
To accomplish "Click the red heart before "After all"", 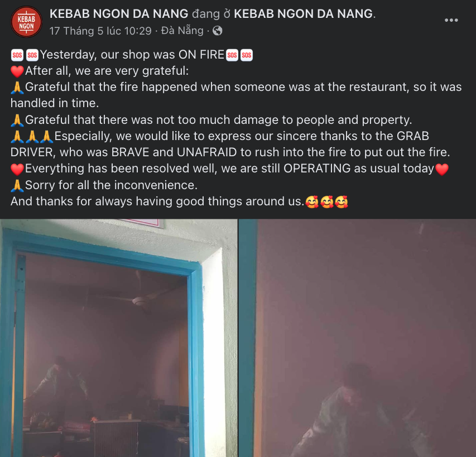I will pyautogui.click(x=17, y=71).
